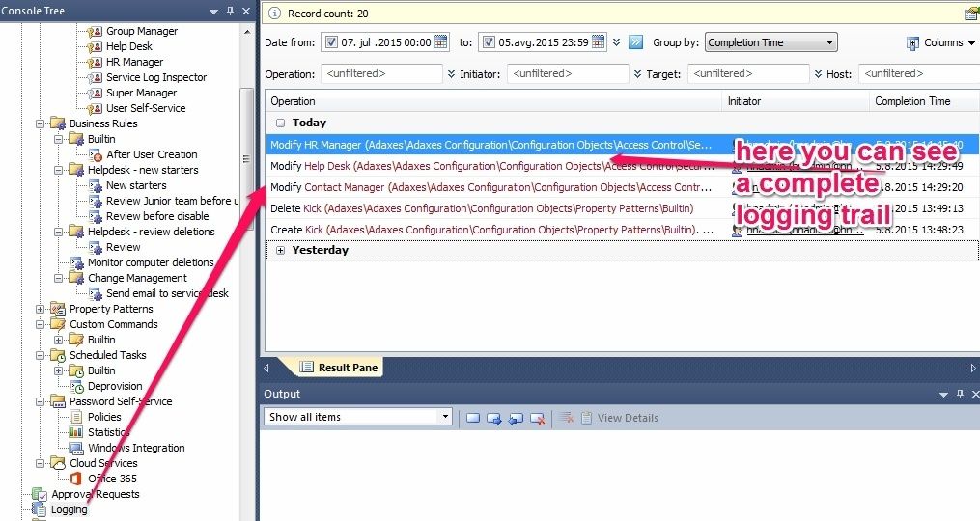
Task: Sort by the Initiator column header
Action: 796,101
